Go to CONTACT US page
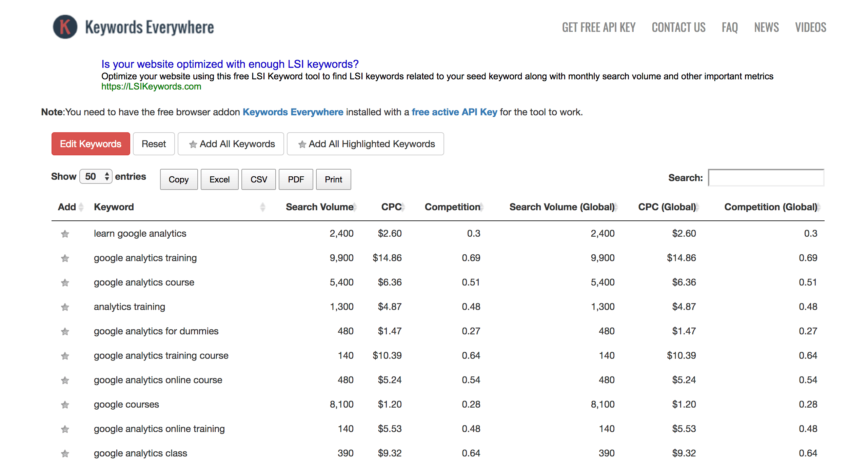 [678, 27]
